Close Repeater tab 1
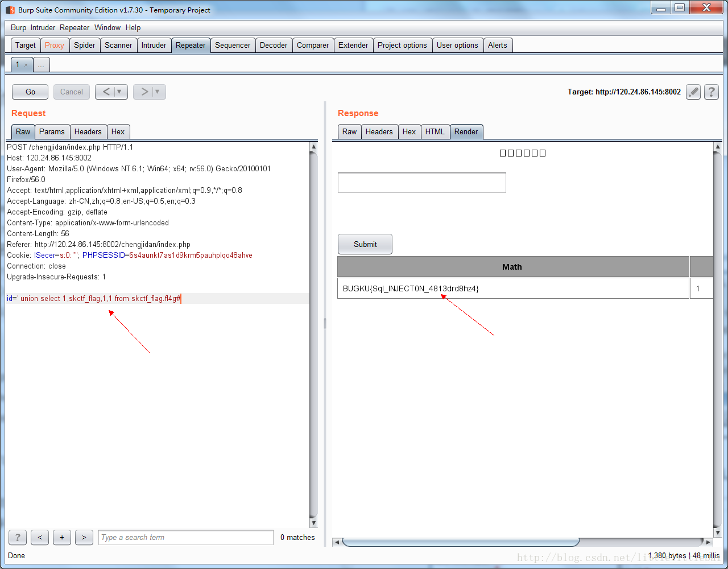The height and width of the screenshot is (569, 728). tap(26, 65)
